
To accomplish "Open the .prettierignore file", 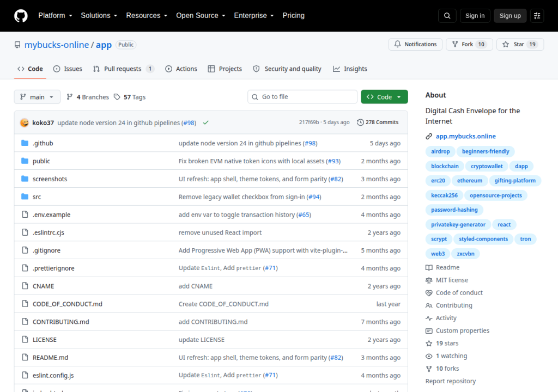I will pos(53,268).
